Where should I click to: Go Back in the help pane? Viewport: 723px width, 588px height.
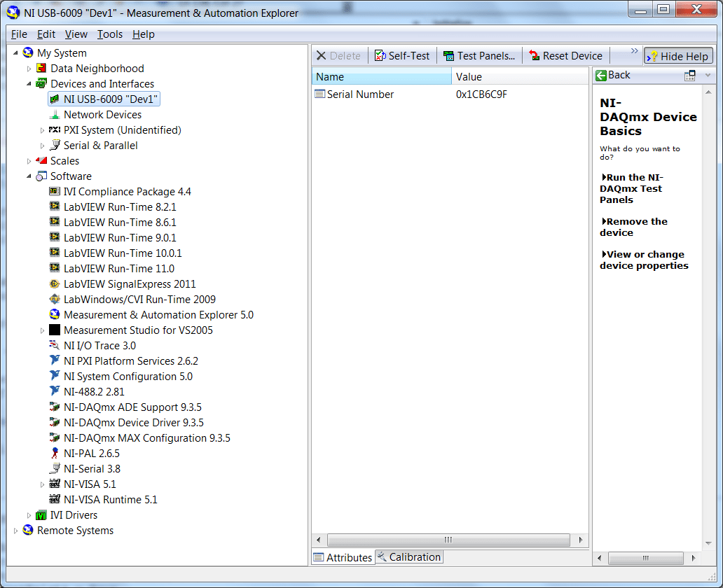[x=613, y=75]
